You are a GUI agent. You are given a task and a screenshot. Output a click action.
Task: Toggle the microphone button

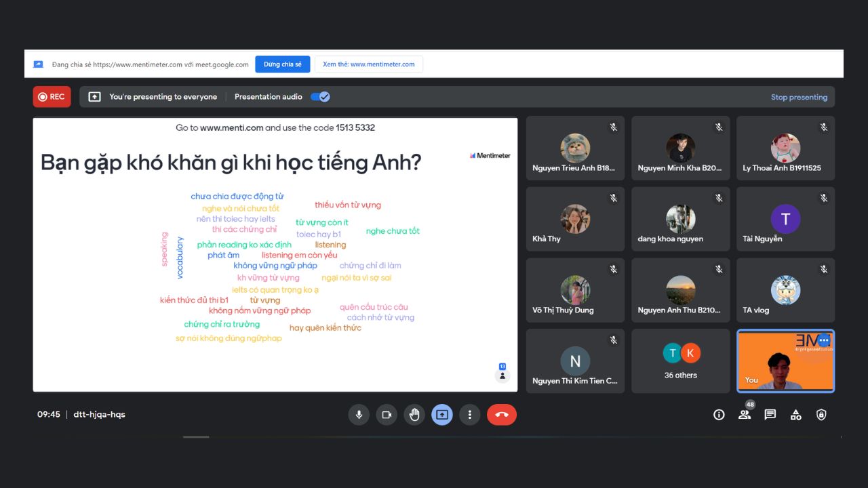point(359,415)
